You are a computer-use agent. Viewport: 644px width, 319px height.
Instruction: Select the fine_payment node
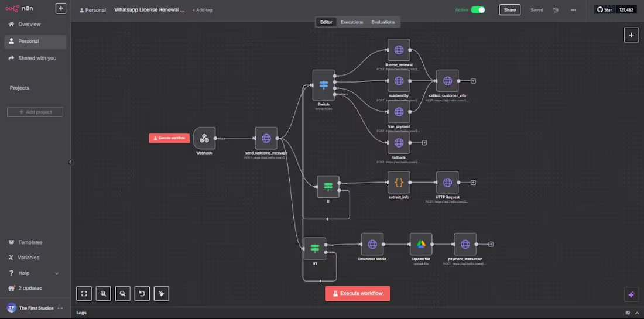[x=399, y=112]
